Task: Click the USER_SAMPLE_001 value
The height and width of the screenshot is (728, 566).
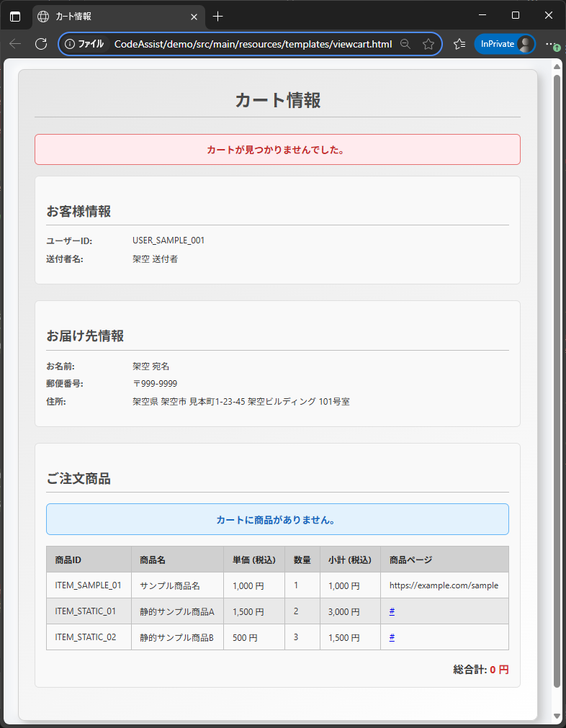Action: point(169,241)
